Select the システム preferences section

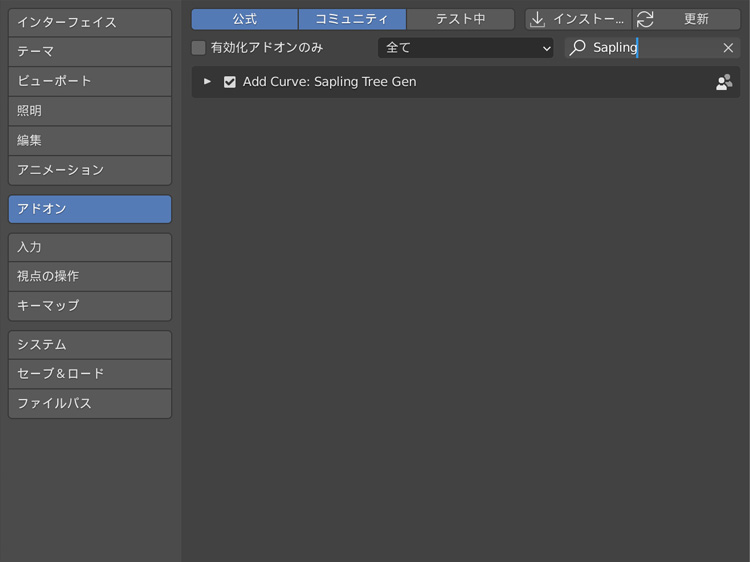(x=89, y=344)
